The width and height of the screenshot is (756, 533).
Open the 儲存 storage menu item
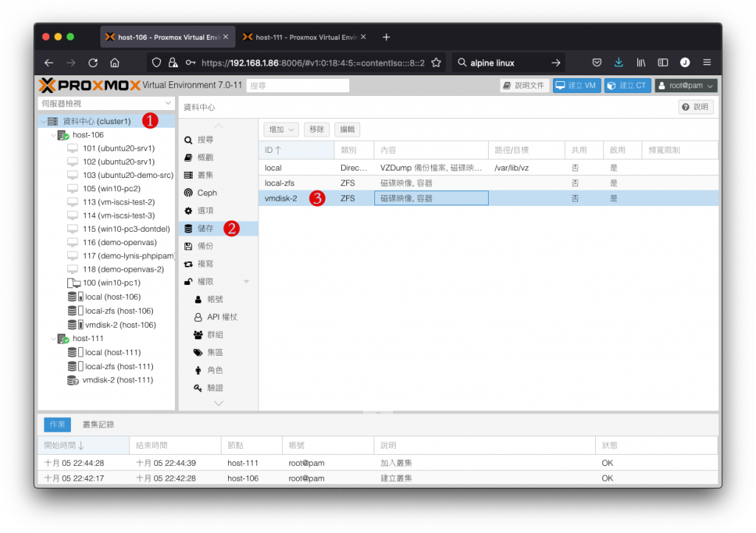coord(218,228)
